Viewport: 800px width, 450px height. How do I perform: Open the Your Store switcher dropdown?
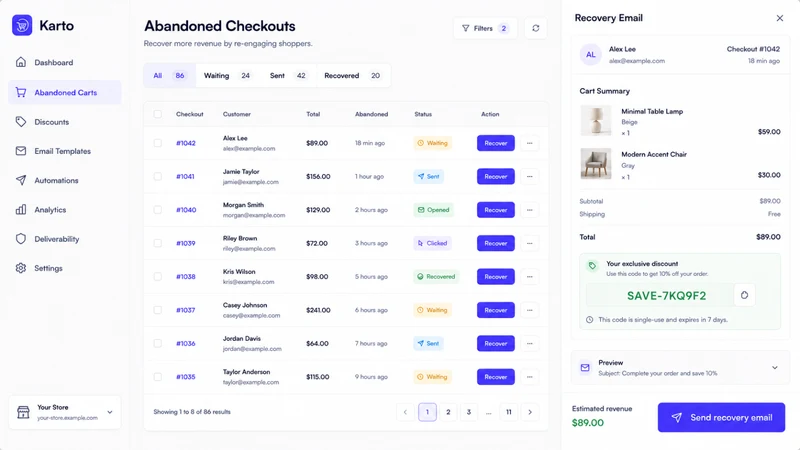pyautogui.click(x=65, y=412)
